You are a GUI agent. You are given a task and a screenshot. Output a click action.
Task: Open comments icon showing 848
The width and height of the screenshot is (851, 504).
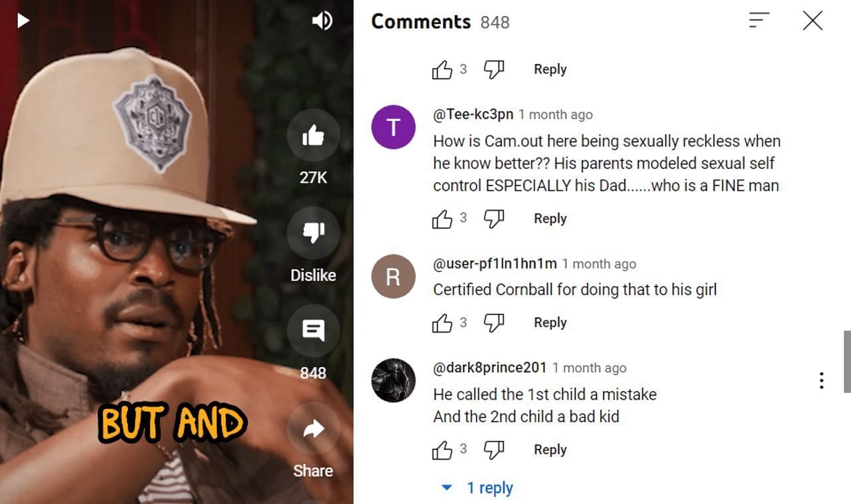coord(313,330)
